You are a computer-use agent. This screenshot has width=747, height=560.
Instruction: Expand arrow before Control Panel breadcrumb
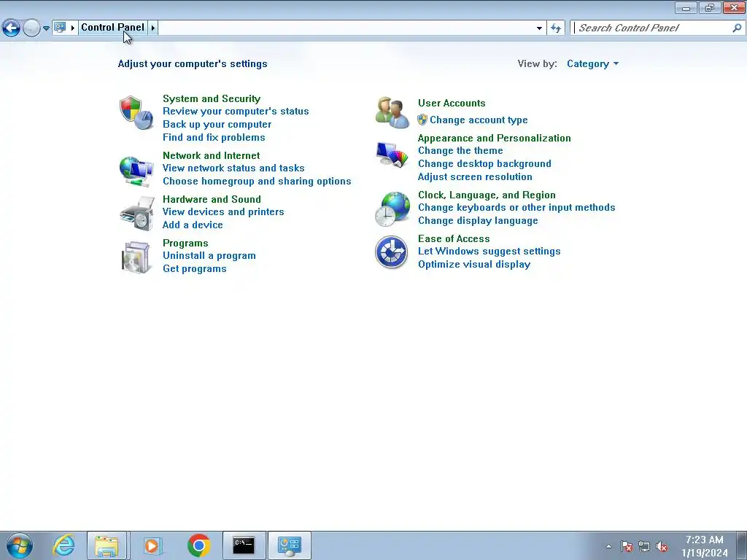pos(73,28)
